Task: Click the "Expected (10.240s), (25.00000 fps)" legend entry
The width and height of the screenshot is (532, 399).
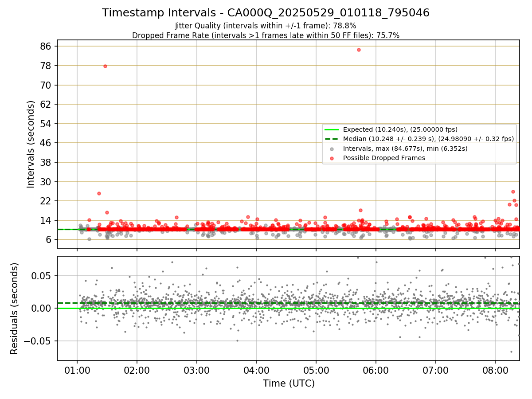Action: tap(400, 129)
